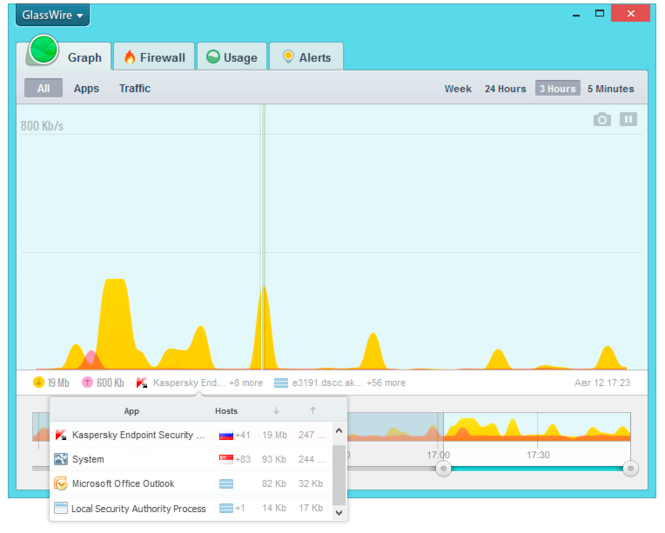Click the 19 Mb total download text

[58, 383]
